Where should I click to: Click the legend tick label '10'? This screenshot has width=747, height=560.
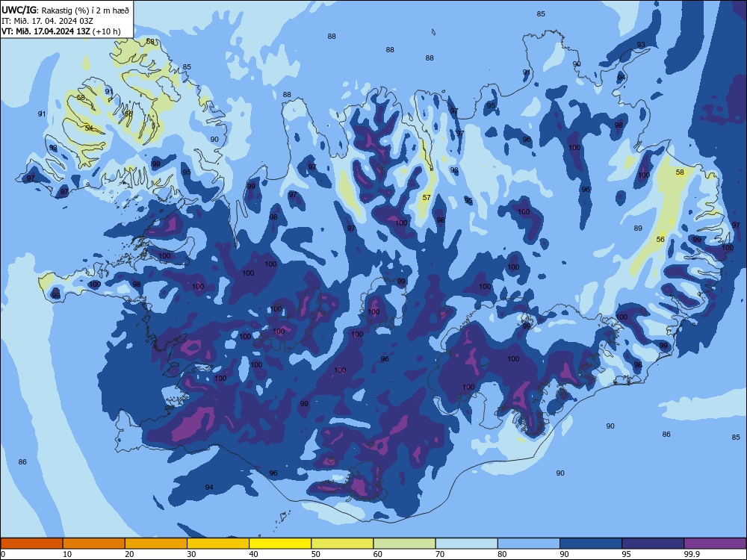(67, 554)
